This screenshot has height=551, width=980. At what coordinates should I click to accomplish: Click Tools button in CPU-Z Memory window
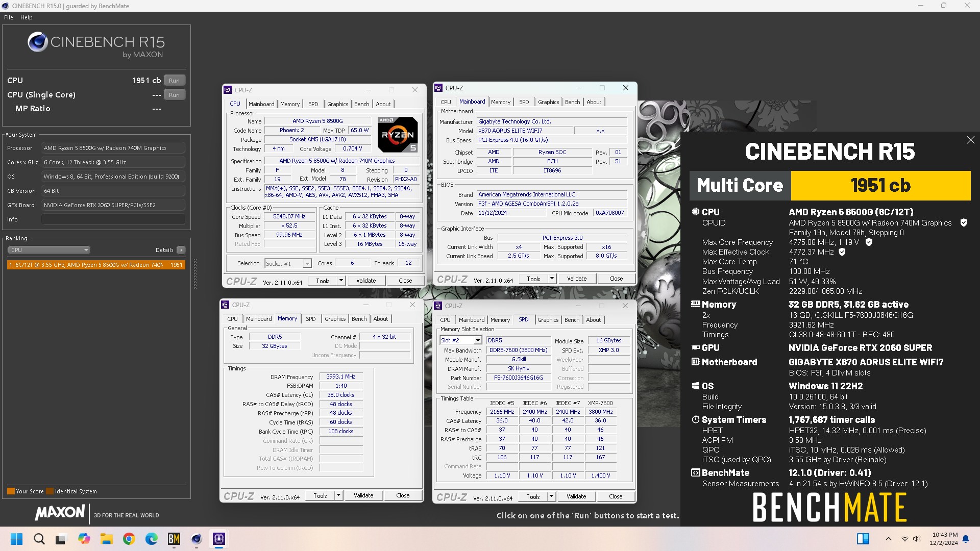(321, 495)
